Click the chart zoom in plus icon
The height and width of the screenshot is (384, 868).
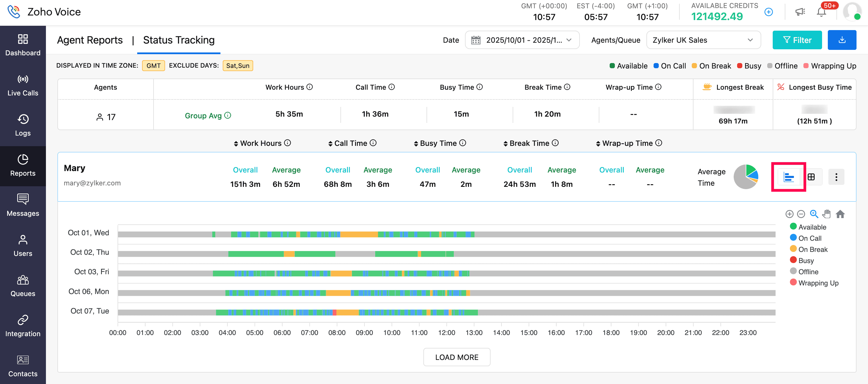click(x=789, y=214)
